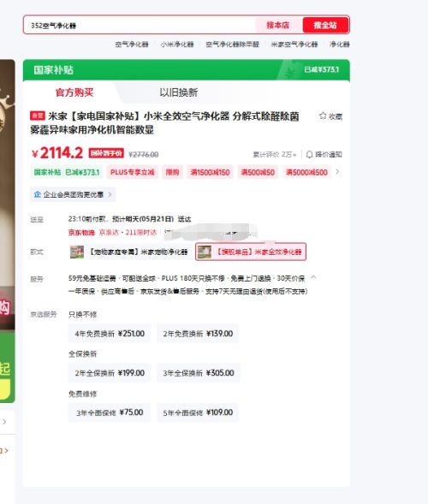This screenshot has height=504, width=428.
Task: Click the star favorite icon
Action: click(x=323, y=116)
